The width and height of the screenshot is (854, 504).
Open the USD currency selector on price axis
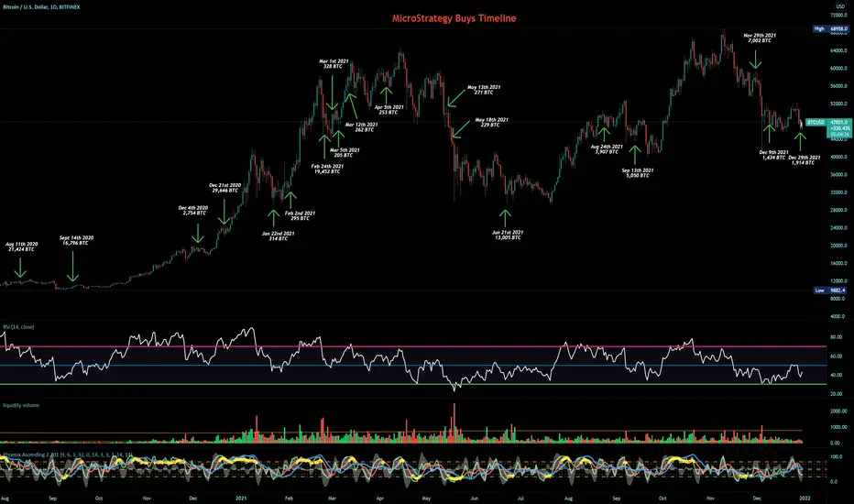pyautogui.click(x=839, y=6)
